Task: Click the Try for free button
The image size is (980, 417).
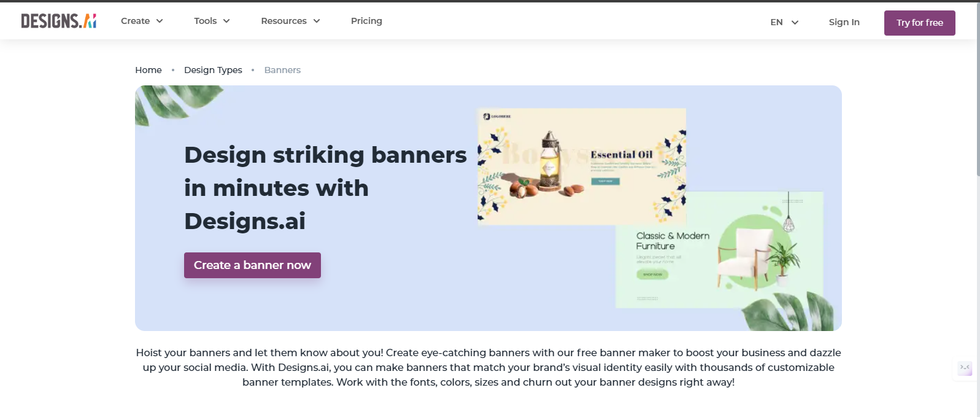Action: pos(919,23)
